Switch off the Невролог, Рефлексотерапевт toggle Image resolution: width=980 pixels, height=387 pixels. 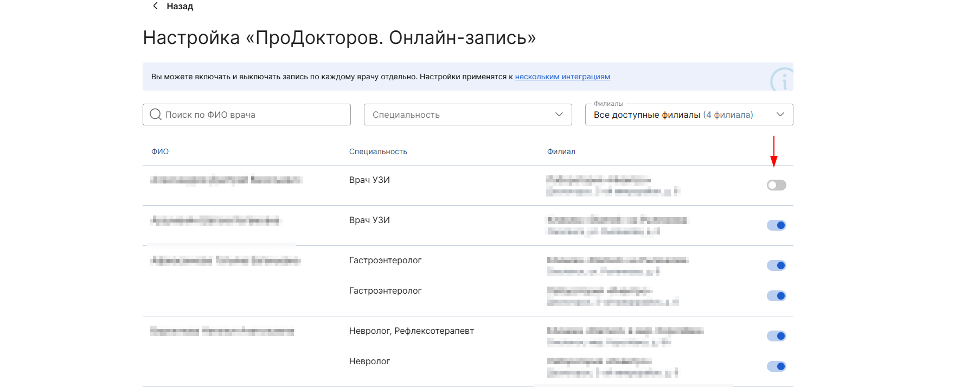777,336
